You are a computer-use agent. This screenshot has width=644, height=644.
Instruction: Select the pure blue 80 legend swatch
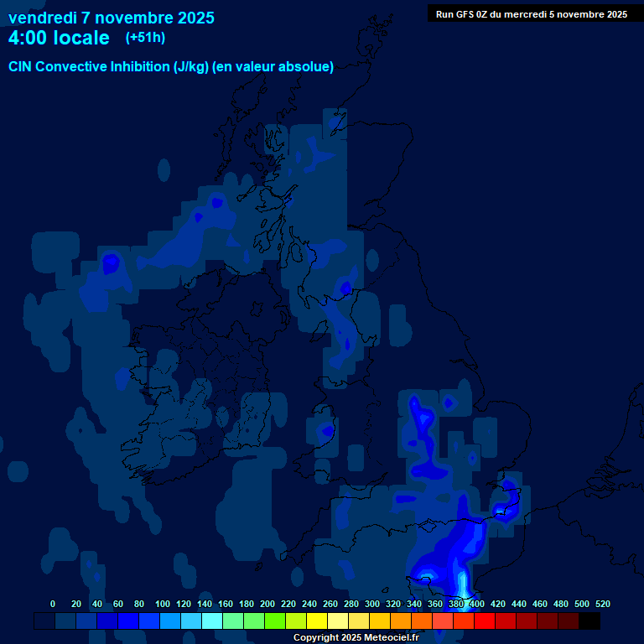click(128, 621)
